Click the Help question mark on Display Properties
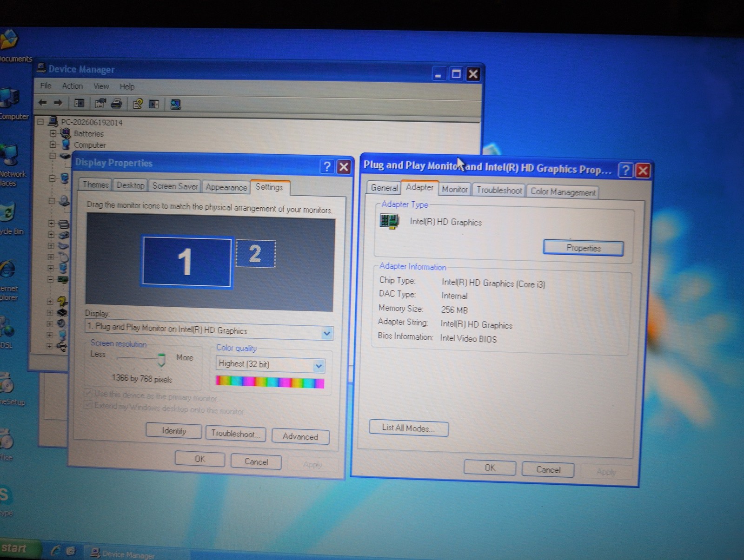The width and height of the screenshot is (744, 560). (327, 166)
